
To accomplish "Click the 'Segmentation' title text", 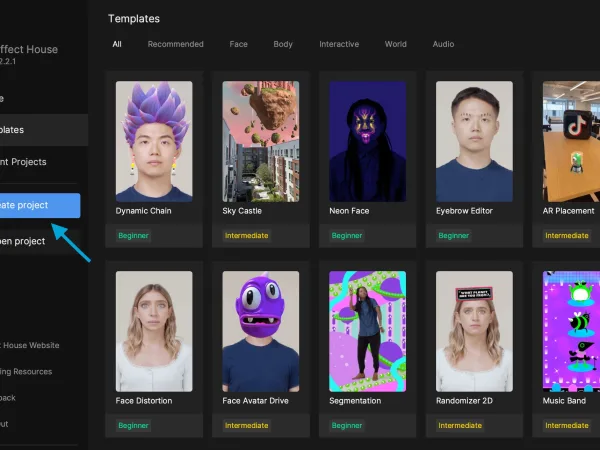I will pyautogui.click(x=355, y=401).
